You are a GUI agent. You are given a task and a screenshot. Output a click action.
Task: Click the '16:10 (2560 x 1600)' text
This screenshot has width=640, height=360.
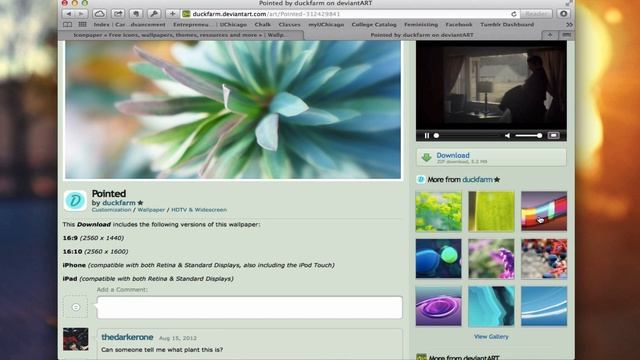[x=95, y=251]
